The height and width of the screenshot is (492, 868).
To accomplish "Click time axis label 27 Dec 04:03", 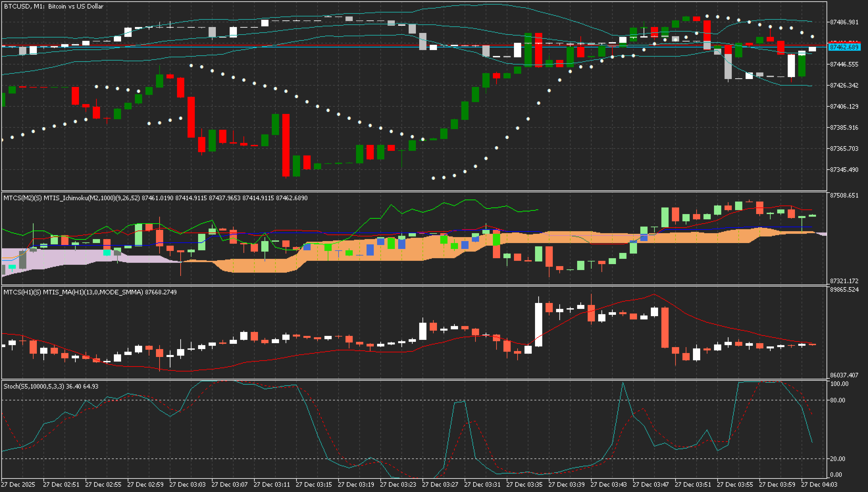I will pos(819,485).
